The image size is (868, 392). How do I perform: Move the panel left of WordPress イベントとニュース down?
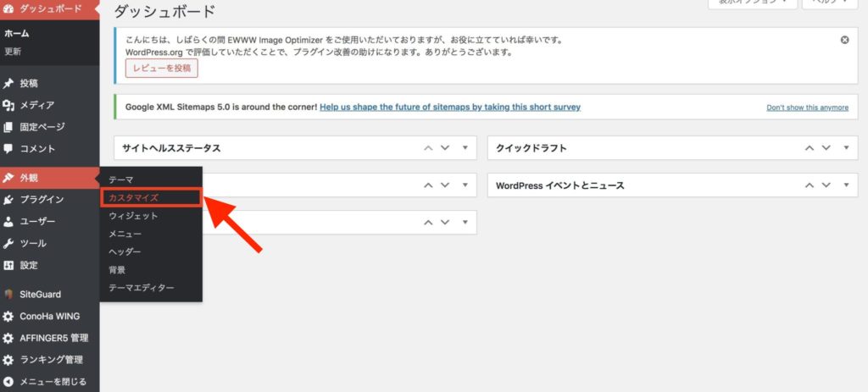coord(444,185)
